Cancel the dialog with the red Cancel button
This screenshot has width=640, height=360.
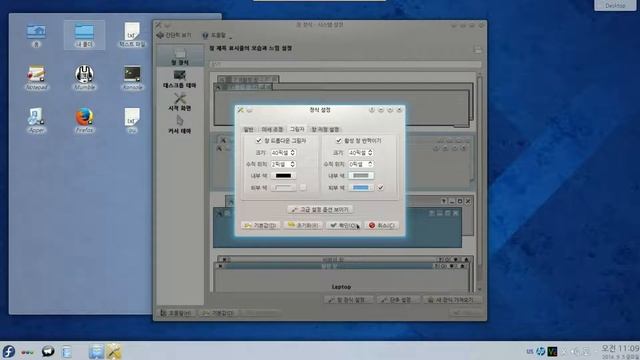(382, 225)
